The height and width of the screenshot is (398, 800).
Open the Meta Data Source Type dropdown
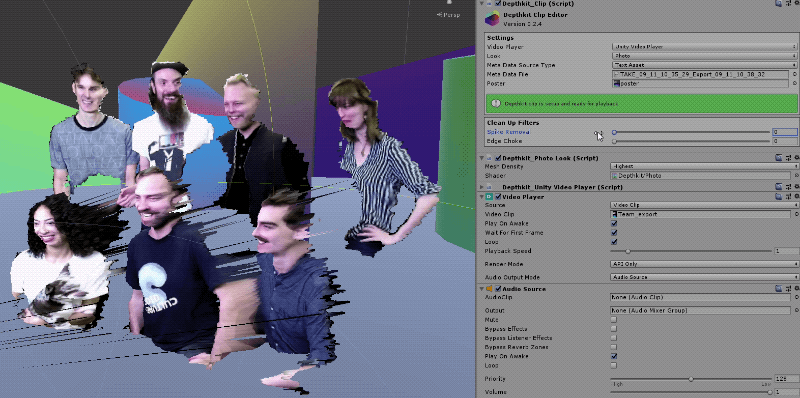[704, 65]
